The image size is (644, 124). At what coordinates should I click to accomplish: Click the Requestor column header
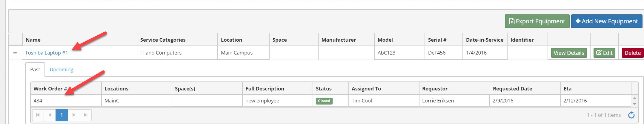454,89
